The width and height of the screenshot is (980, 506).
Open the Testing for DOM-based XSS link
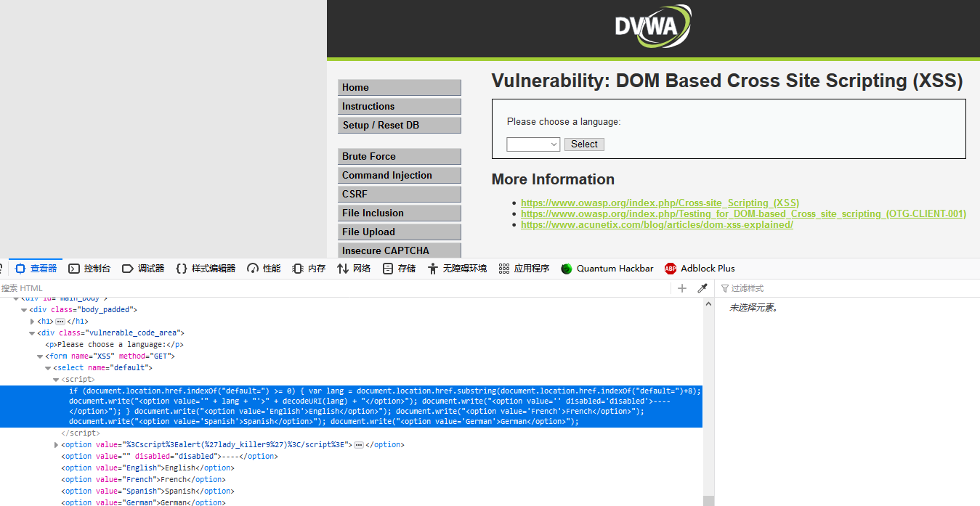[x=743, y=214]
